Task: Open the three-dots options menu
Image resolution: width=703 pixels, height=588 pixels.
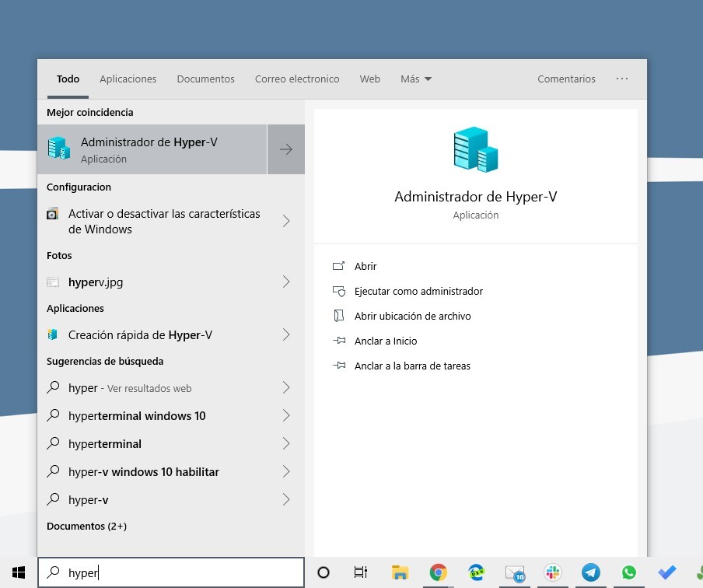Action: [x=622, y=79]
